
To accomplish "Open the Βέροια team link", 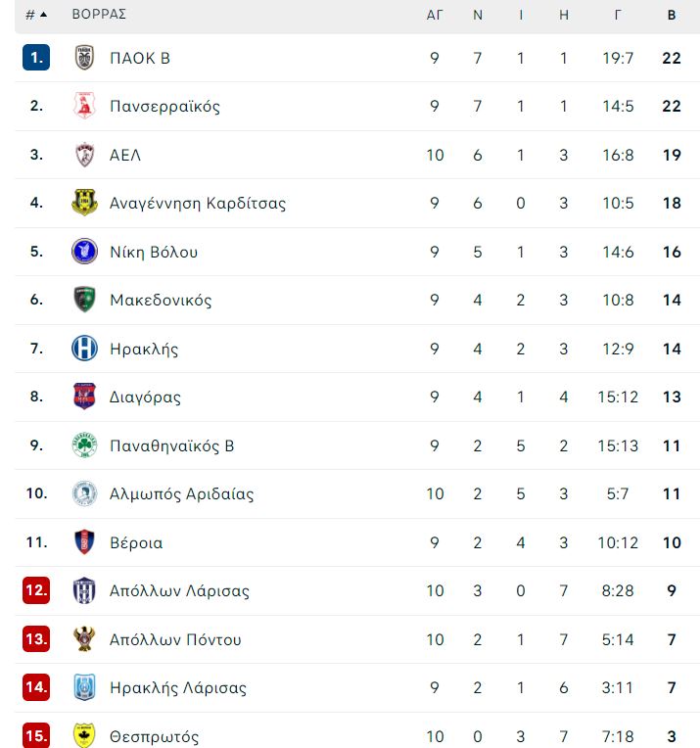I will pos(136,542).
